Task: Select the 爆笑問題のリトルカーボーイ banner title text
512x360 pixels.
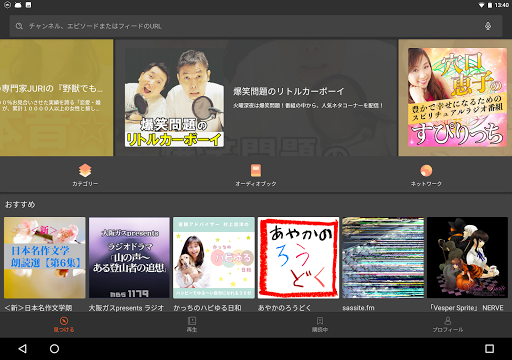Action: click(288, 91)
